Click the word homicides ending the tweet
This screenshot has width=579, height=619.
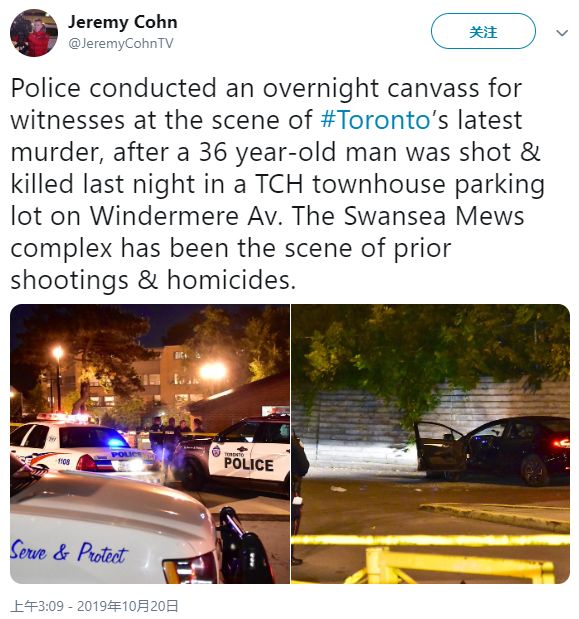coord(231,280)
